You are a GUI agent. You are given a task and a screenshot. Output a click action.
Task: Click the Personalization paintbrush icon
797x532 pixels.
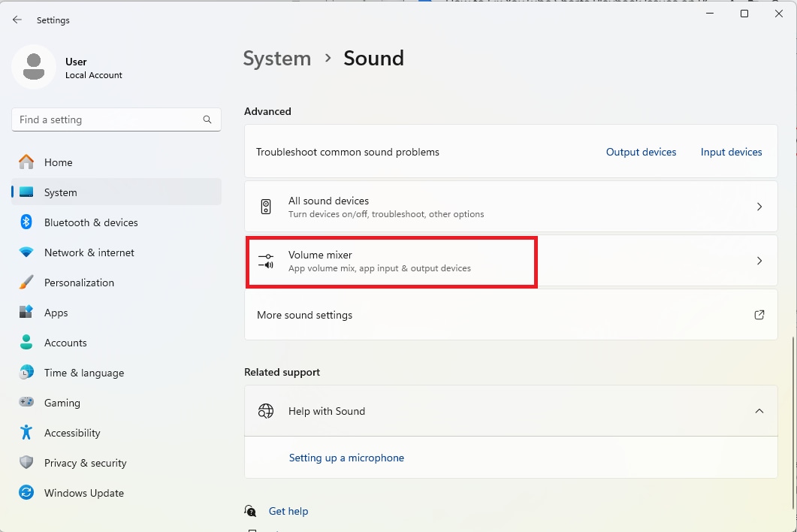pyautogui.click(x=26, y=283)
